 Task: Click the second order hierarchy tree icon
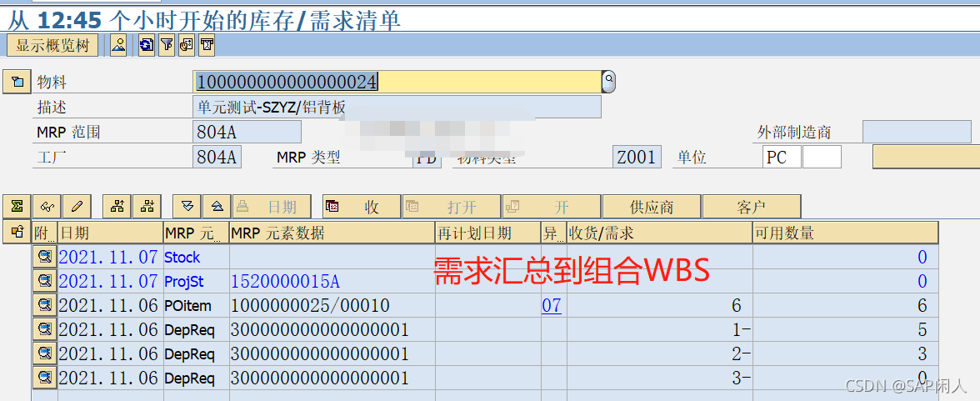click(147, 207)
